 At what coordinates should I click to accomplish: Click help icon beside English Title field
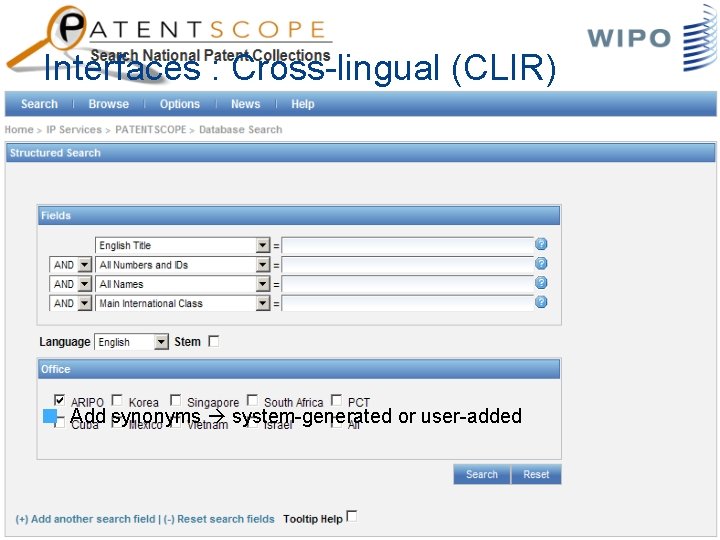pos(541,244)
